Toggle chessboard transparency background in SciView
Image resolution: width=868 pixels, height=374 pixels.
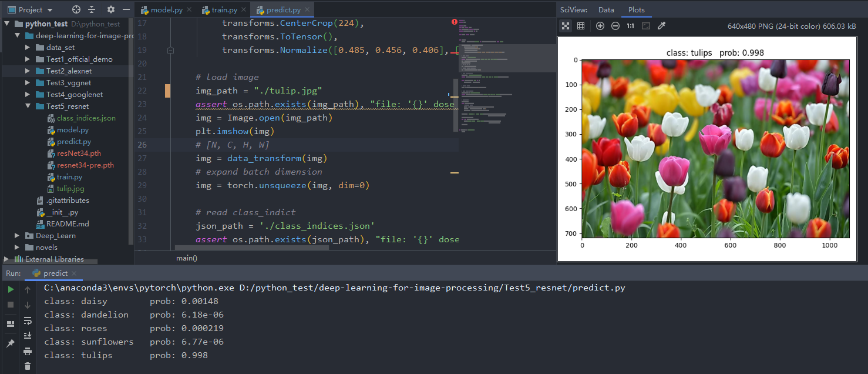[565, 26]
